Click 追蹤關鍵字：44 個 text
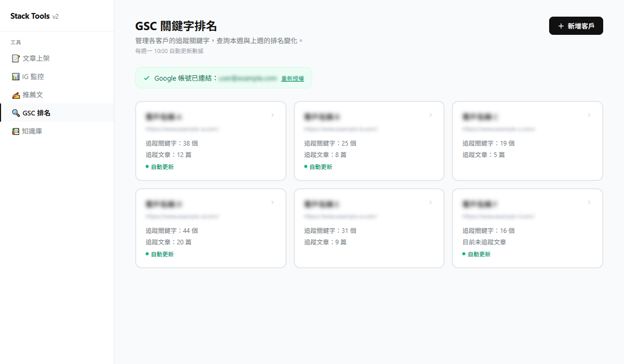This screenshot has height=364, width=624. (172, 230)
